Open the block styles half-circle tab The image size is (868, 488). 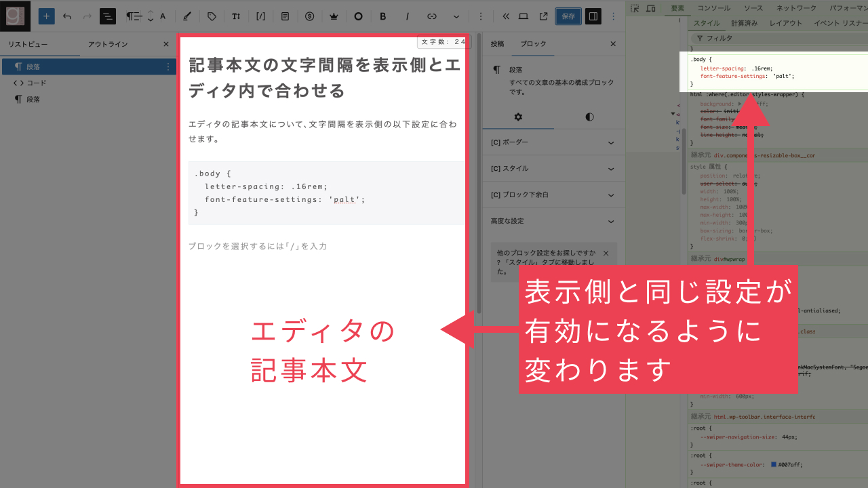click(x=589, y=117)
